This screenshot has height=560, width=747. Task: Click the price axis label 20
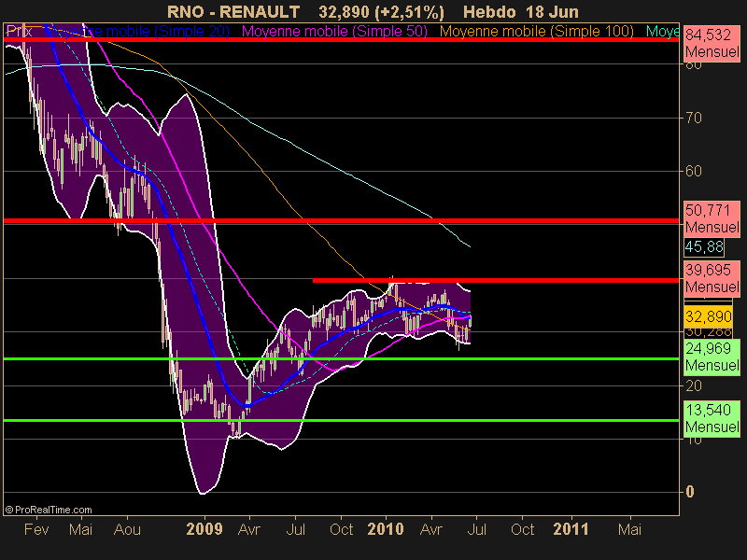693,385
